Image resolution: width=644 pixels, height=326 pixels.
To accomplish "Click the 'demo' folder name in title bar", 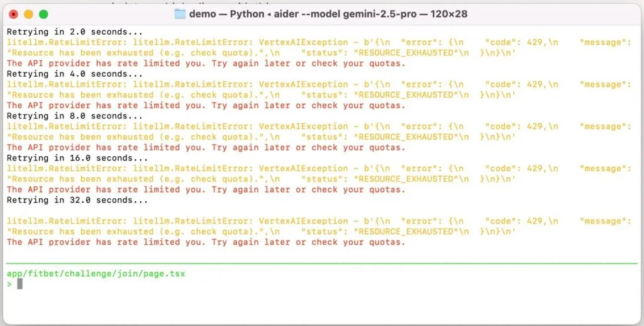I will 204,14.
